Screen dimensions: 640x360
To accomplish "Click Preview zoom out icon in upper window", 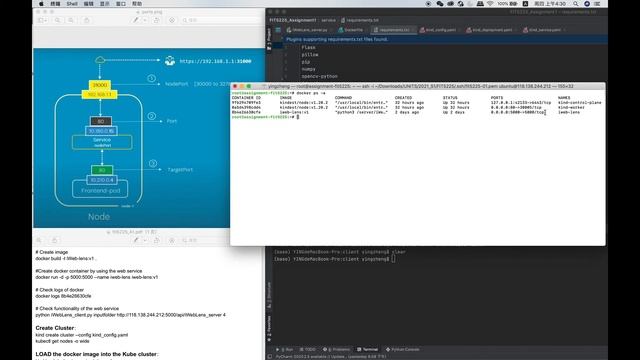I will pyautogui.click(x=58, y=20).
